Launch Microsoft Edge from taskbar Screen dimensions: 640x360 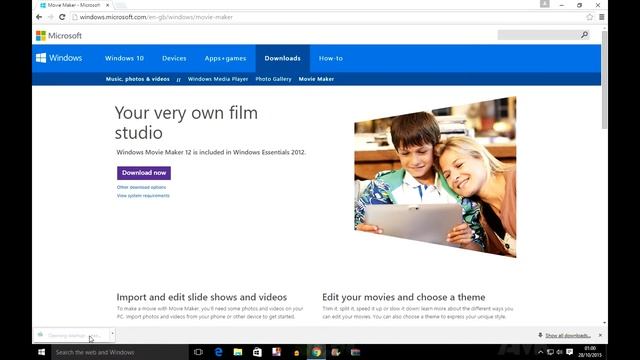tap(218, 352)
